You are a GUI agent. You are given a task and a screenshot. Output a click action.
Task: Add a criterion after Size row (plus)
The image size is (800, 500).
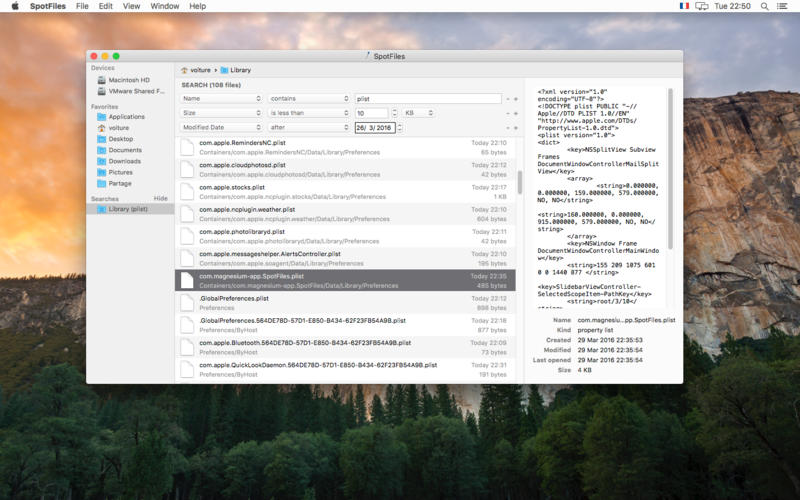click(x=516, y=113)
